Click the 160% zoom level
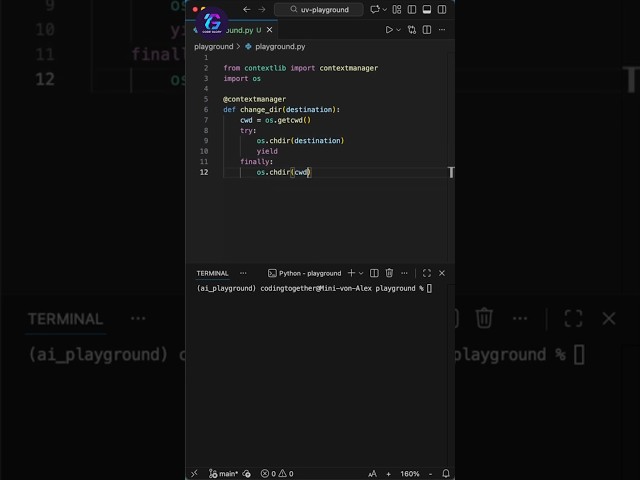The width and height of the screenshot is (640, 480). 410,473
